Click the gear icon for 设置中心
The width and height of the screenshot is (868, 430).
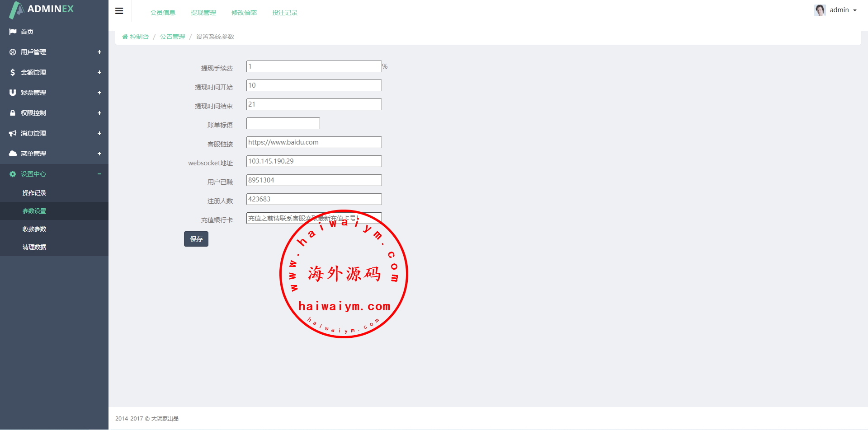13,174
